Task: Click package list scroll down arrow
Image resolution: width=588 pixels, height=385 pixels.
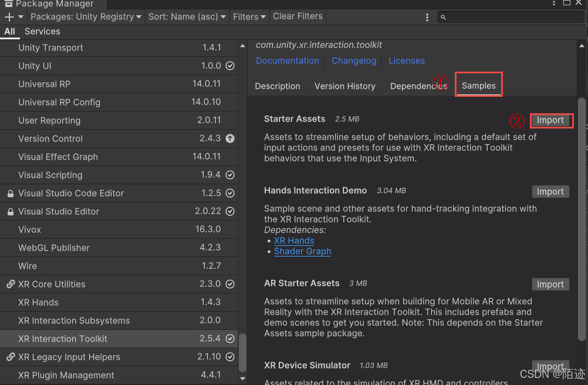Action: pos(242,379)
